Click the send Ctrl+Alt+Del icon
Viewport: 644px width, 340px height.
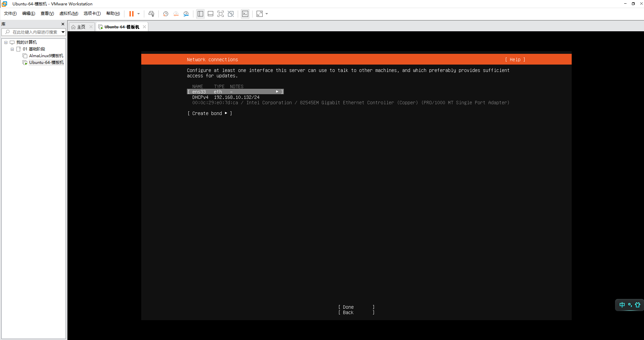[151, 14]
